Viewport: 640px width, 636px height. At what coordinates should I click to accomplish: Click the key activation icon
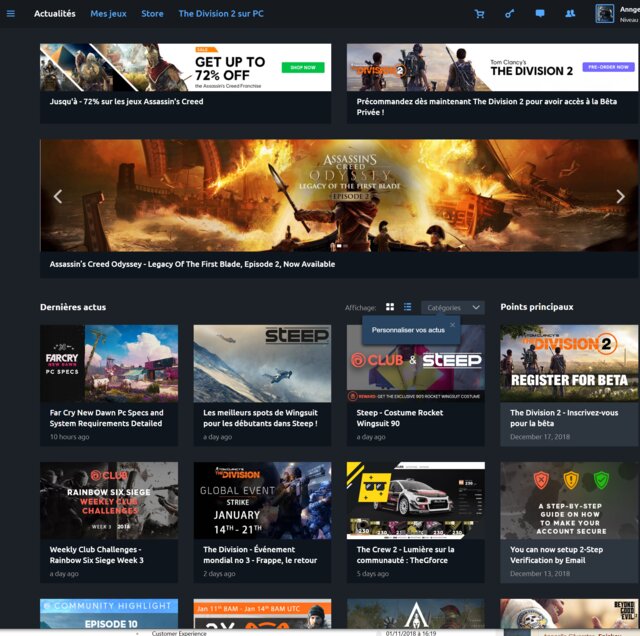click(x=509, y=14)
